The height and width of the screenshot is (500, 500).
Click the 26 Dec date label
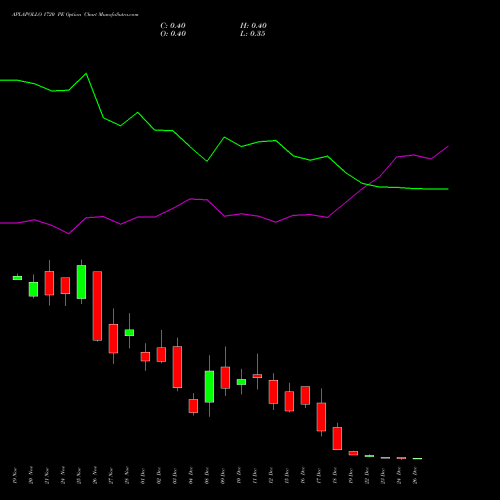tap(415, 476)
